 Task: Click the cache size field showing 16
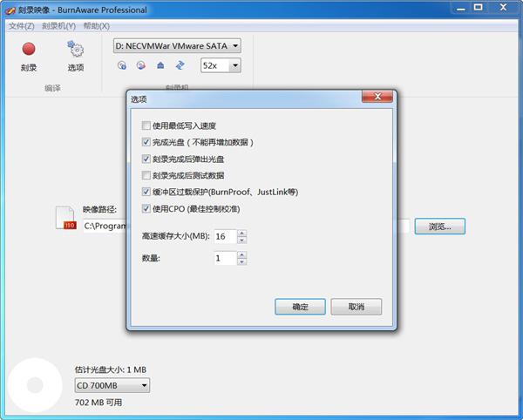(226, 237)
